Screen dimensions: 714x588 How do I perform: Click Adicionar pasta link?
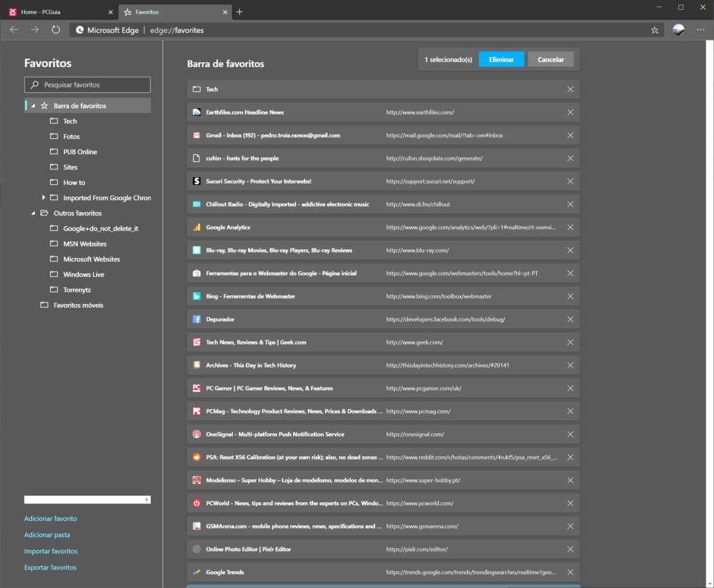(x=47, y=535)
